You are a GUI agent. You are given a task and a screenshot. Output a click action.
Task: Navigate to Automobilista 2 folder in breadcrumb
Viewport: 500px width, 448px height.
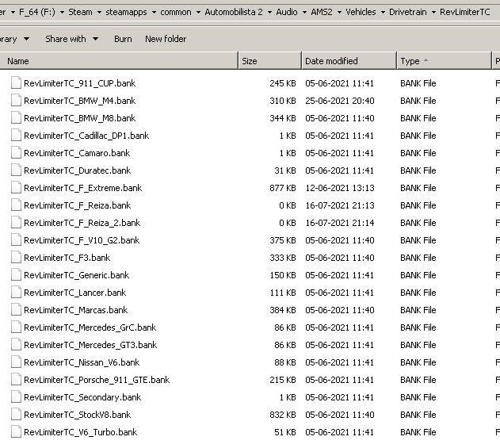[234, 12]
